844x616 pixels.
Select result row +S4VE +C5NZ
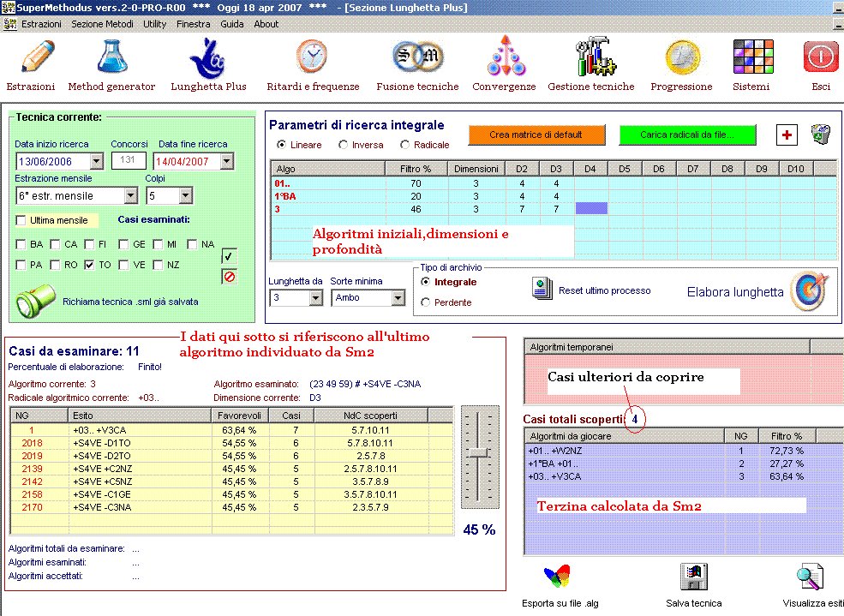232,481
